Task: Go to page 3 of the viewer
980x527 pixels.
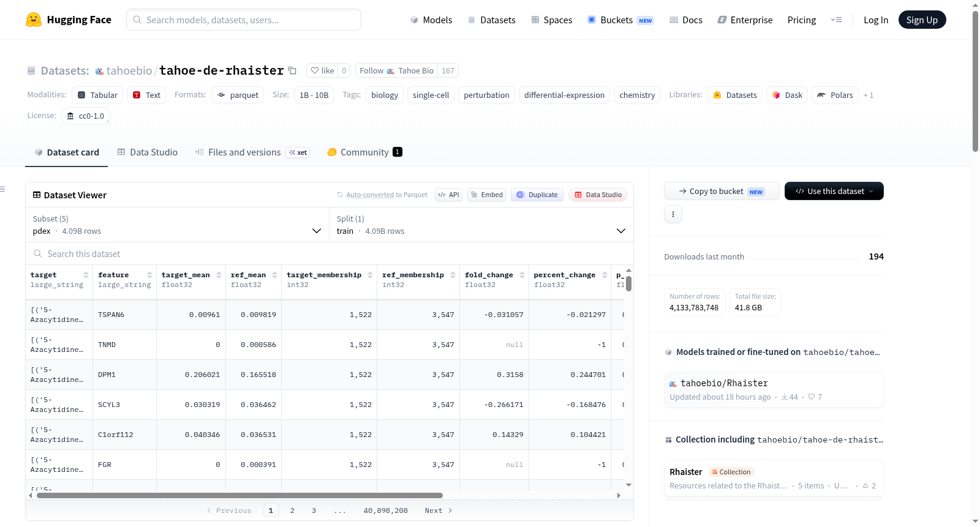Action: (314, 510)
